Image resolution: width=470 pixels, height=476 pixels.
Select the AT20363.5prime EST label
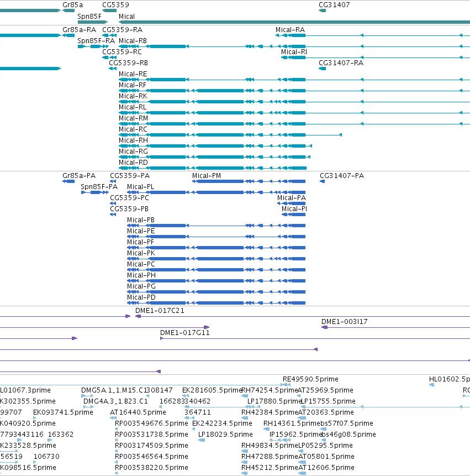click(326, 412)
